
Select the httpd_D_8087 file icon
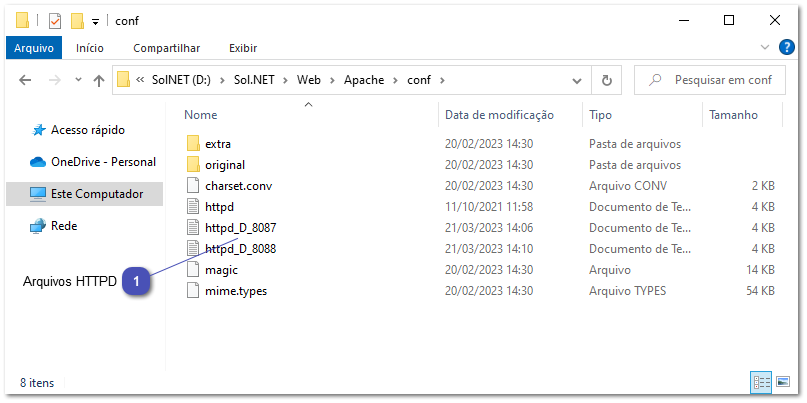tap(193, 227)
